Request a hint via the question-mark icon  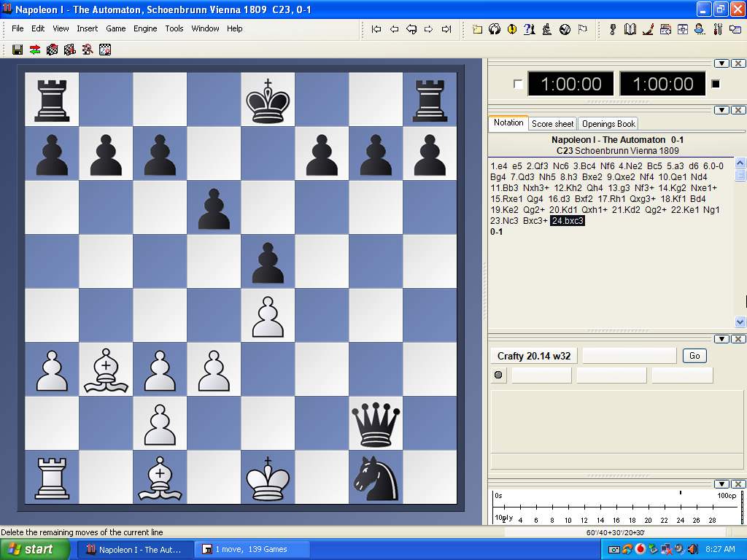[x=527, y=29]
